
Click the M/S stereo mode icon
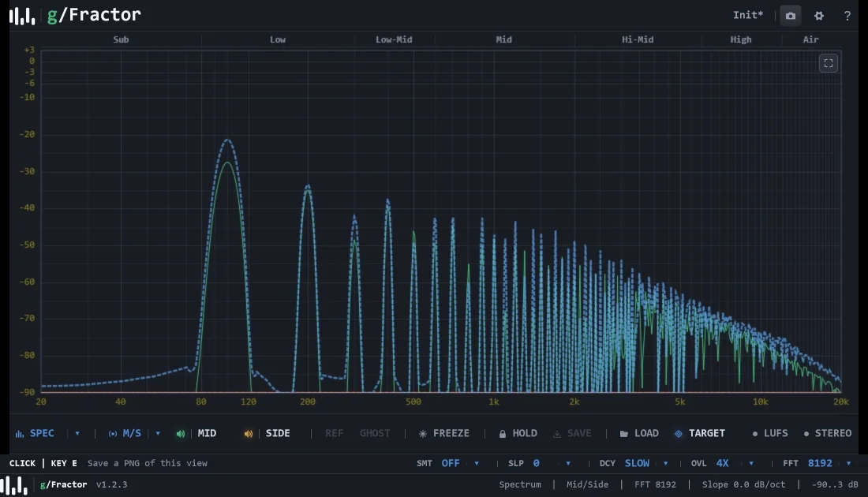point(112,434)
